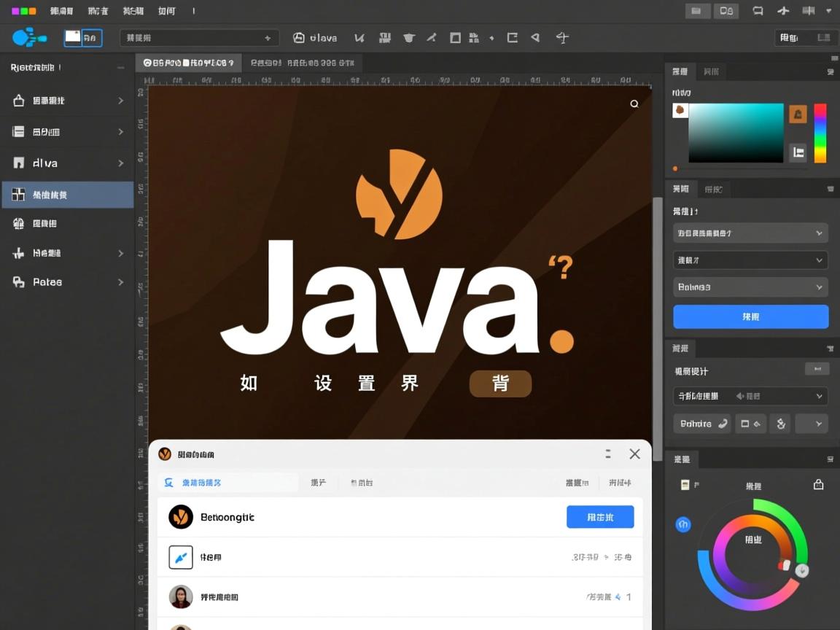The image size is (840, 630).
Task: Open the Bohoaa dropdown in the right panel
Action: pyautogui.click(x=750, y=287)
